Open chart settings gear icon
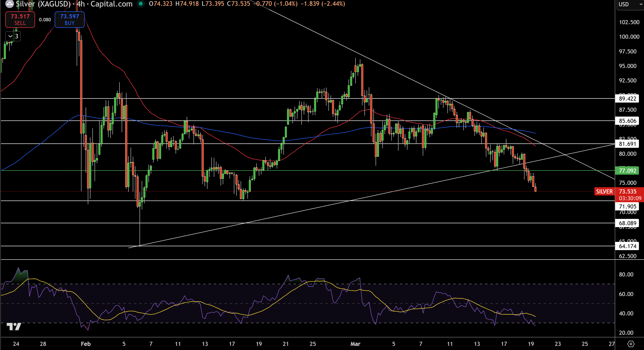 click(631, 344)
